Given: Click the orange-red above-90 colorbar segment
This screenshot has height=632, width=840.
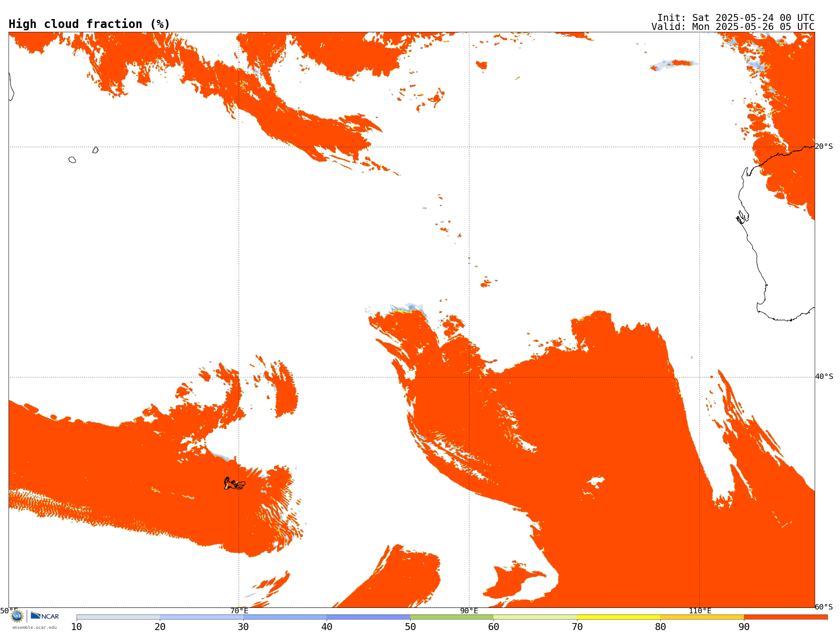Looking at the screenshot, I should (x=786, y=617).
